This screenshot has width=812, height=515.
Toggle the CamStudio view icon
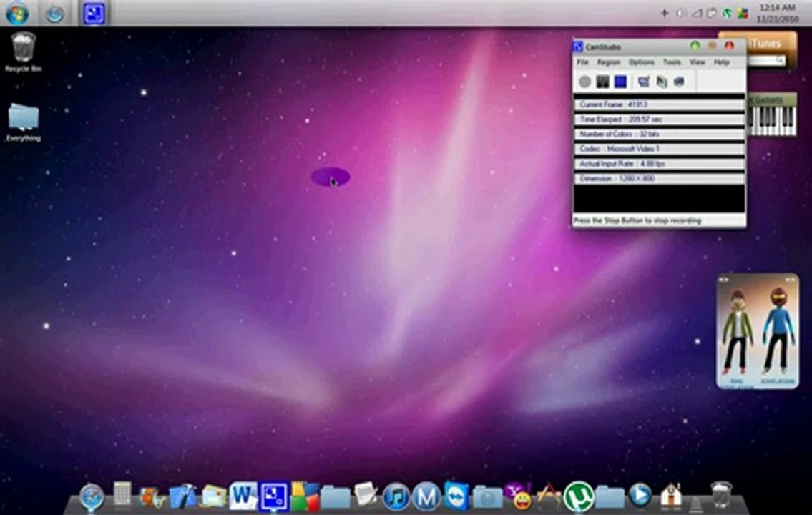(644, 82)
